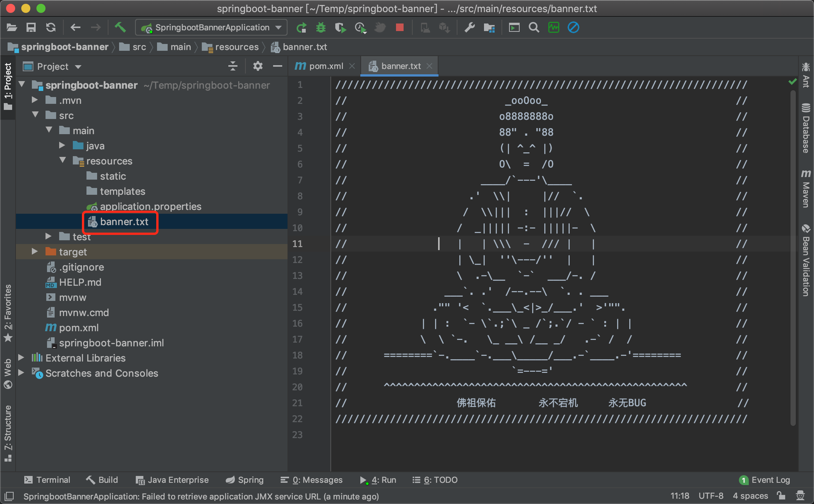
Task: Run with coverage shield icon
Action: coord(341,28)
